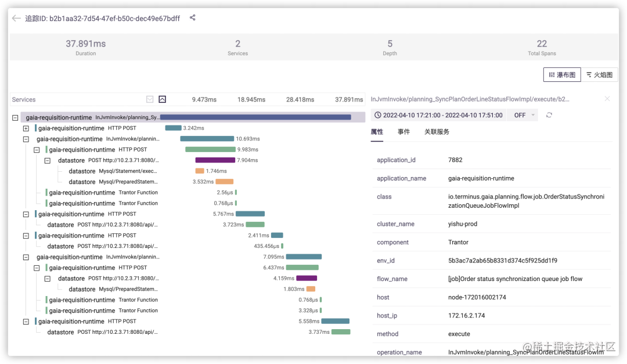Open the time range picker 2022-04-10 17:21:00

[x=442, y=116]
